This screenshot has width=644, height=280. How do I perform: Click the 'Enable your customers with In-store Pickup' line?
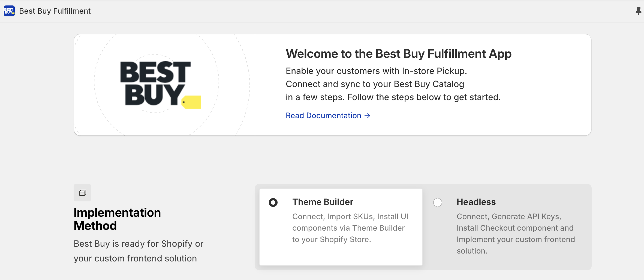coord(376,71)
